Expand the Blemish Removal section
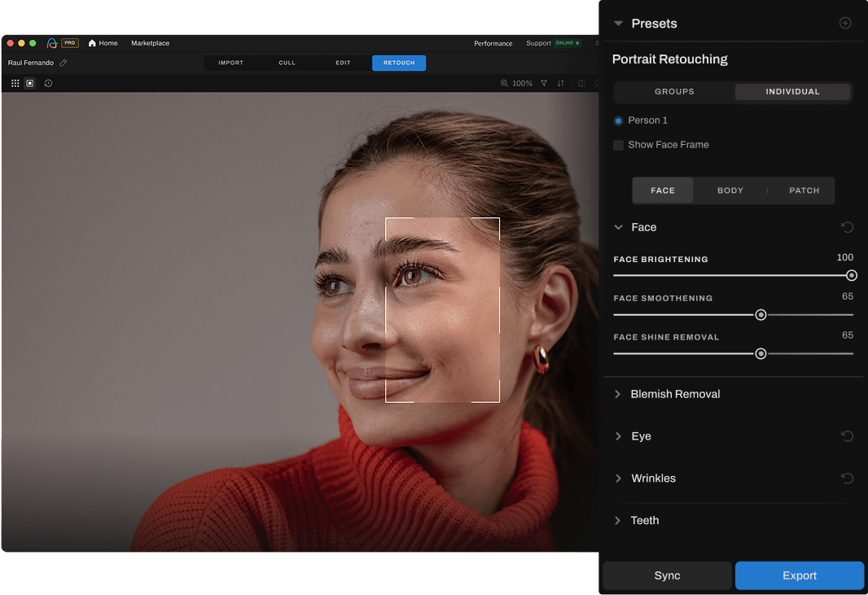The height and width of the screenshot is (595, 868). pos(619,394)
